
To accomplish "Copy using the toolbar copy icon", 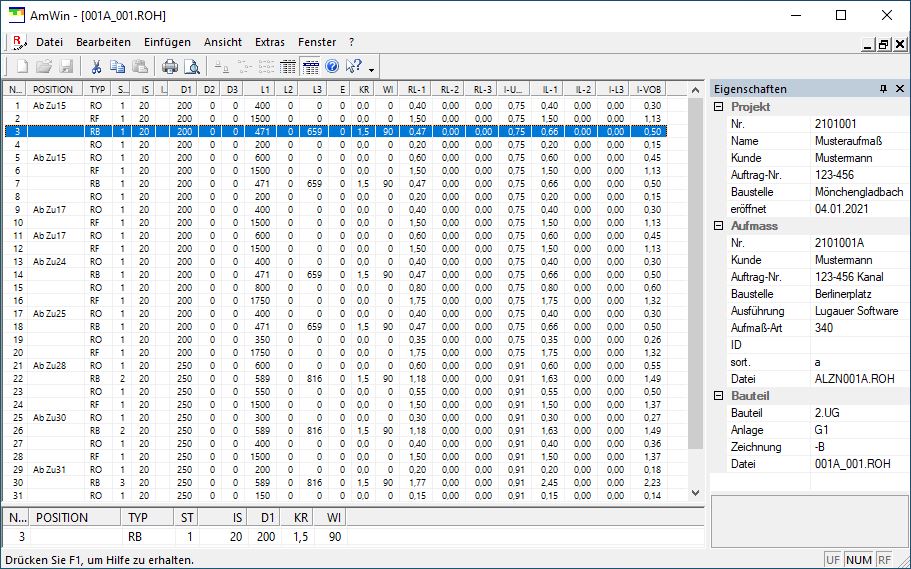I will pos(118,66).
